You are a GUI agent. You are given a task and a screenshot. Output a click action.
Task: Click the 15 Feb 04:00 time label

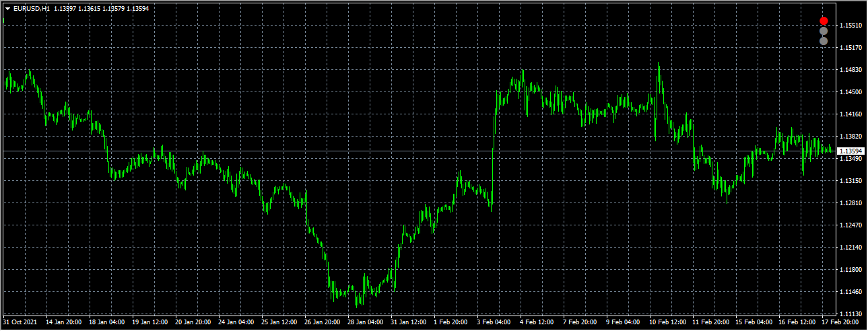(754, 322)
